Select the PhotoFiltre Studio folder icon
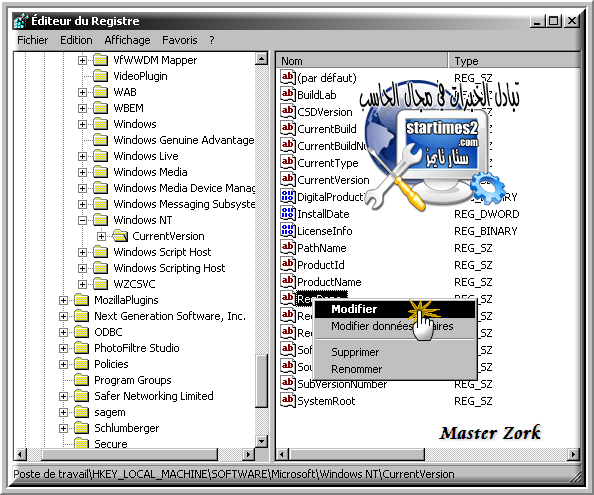Viewport: 594px width, 495px height. click(81, 348)
